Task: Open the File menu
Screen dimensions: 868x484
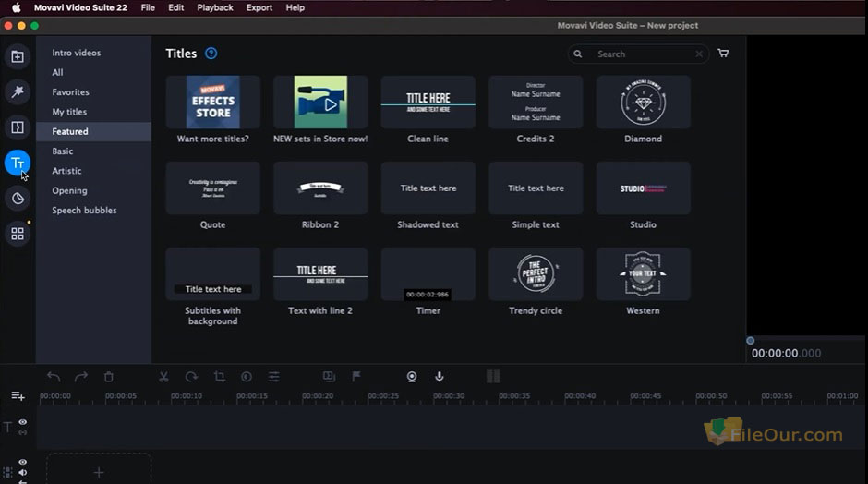Action: click(x=148, y=7)
